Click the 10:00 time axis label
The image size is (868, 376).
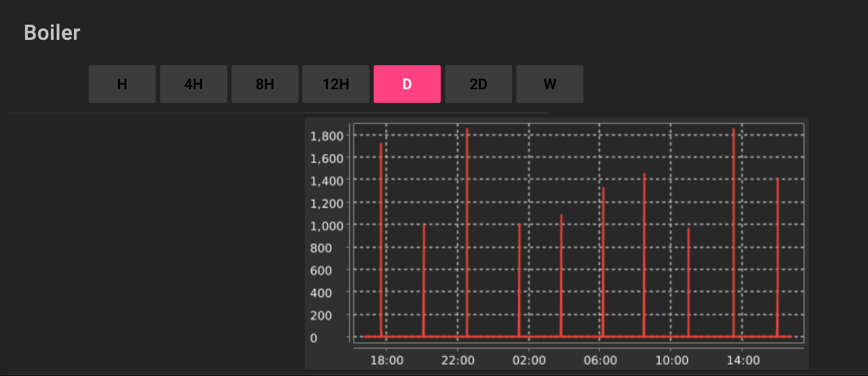(672, 360)
